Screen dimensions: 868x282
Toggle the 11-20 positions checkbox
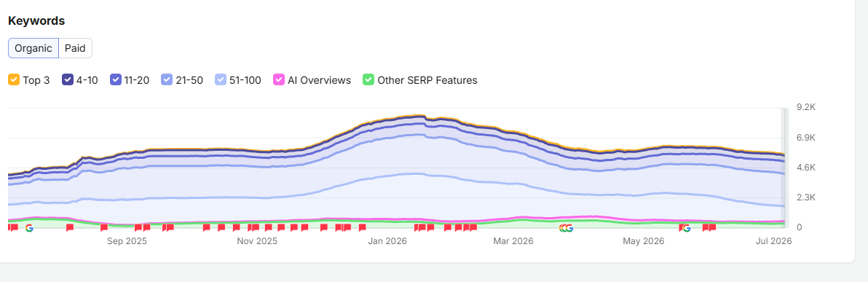click(x=116, y=79)
